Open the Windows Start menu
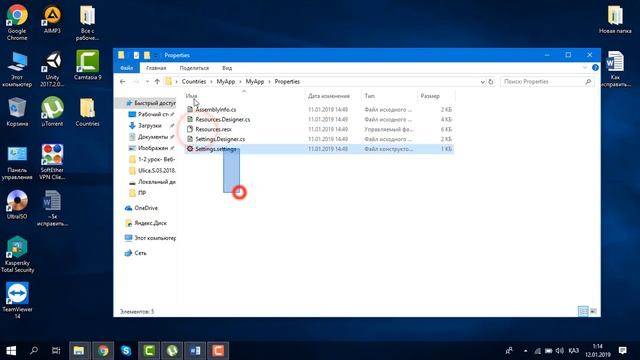Screen dimensions: 640x360 pyautogui.click(x=11, y=351)
